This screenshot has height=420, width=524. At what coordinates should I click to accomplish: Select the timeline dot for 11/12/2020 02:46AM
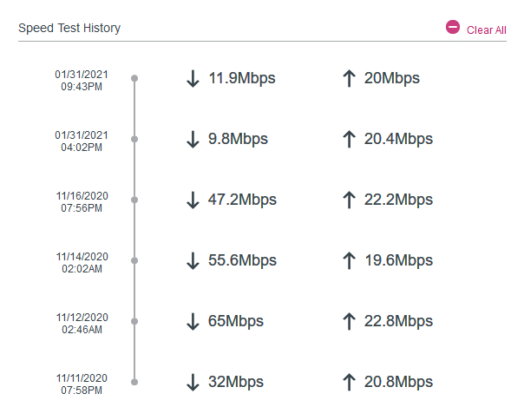(134, 321)
